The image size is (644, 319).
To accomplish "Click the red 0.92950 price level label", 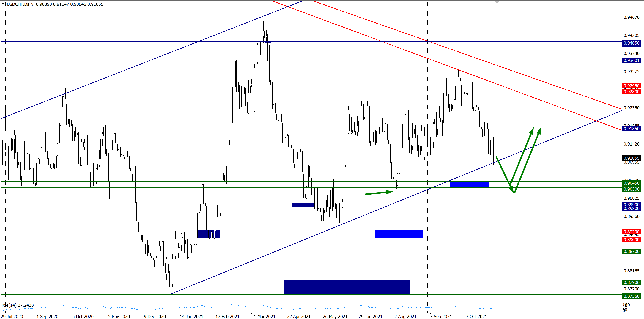I will click(x=631, y=86).
